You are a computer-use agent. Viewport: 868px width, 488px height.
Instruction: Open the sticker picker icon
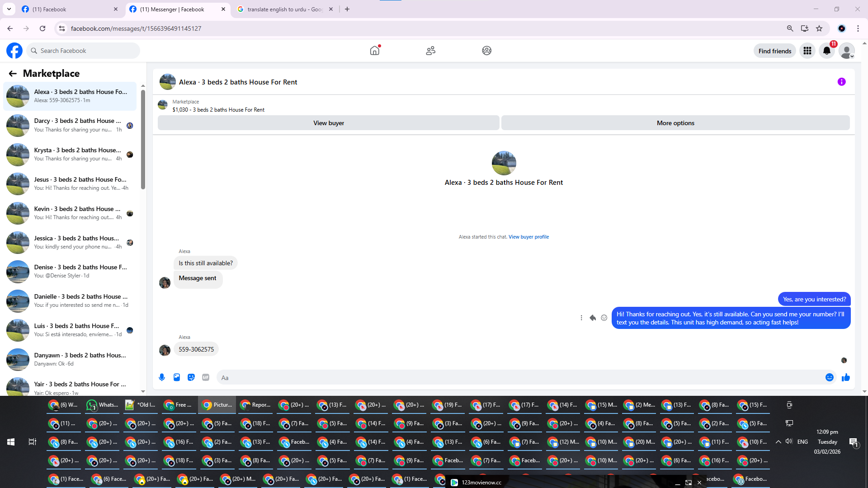pos(191,377)
